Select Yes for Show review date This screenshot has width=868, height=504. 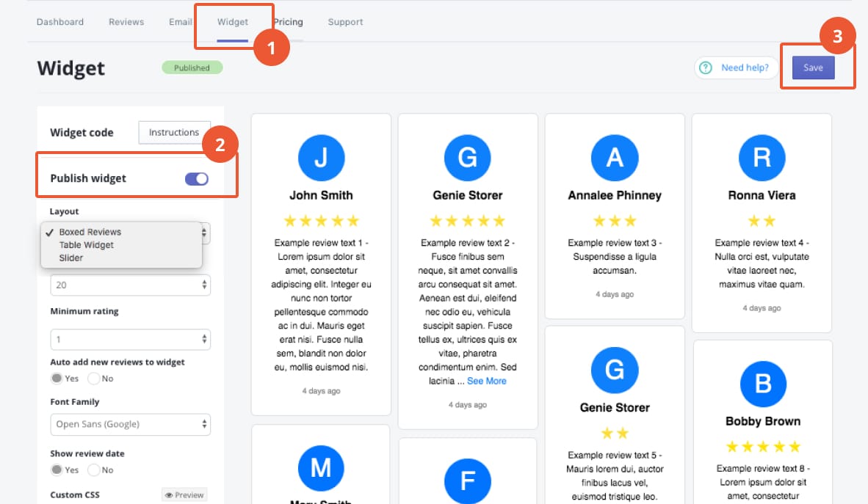point(57,470)
